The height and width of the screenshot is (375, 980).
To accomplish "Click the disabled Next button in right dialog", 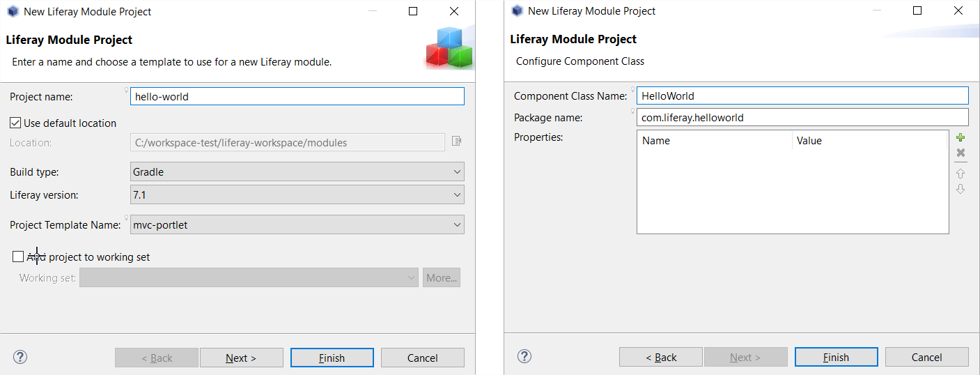I will point(746,357).
